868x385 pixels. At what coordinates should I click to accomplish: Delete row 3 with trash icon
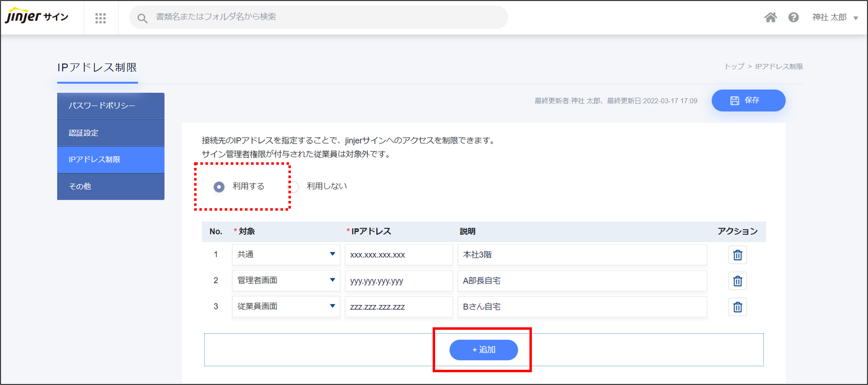pos(737,307)
